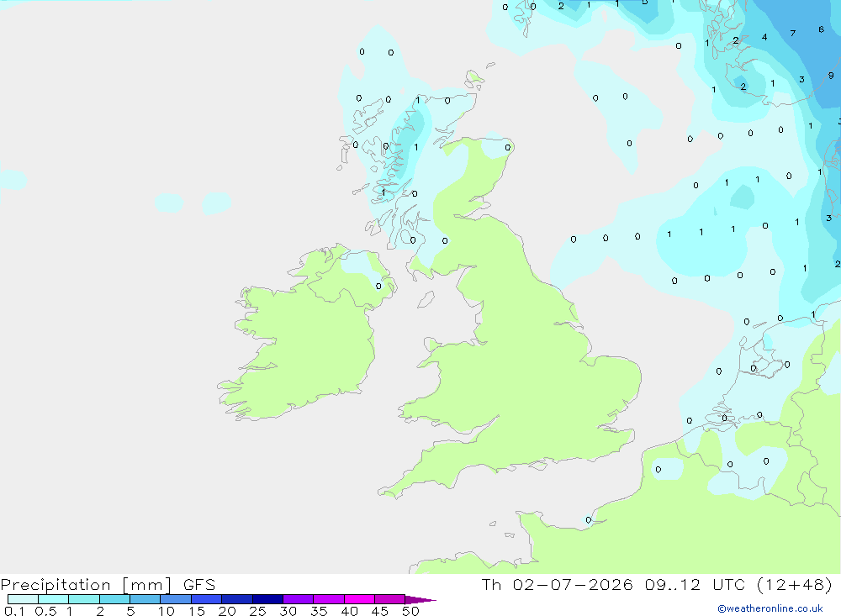Click the '0' value on northern French coast

[589, 520]
